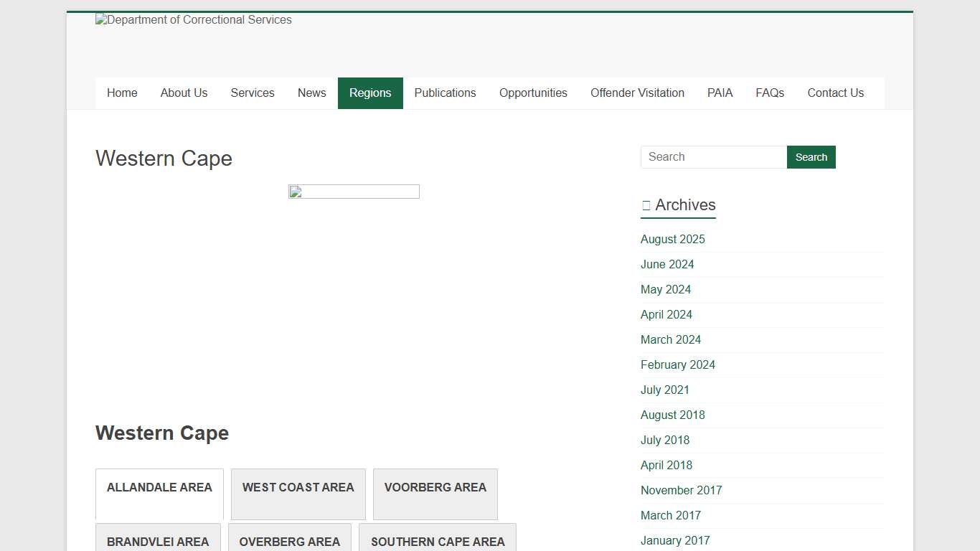
Task: Open the August 2025 archive link
Action: (672, 239)
